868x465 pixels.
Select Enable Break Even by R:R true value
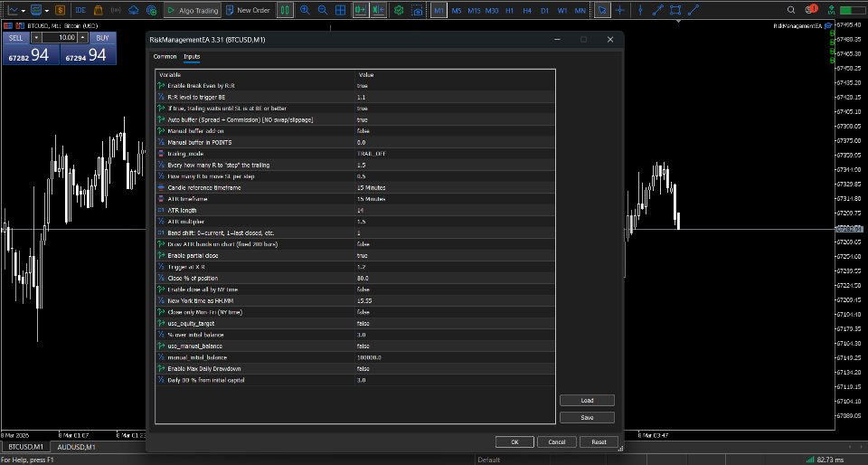pyautogui.click(x=455, y=86)
